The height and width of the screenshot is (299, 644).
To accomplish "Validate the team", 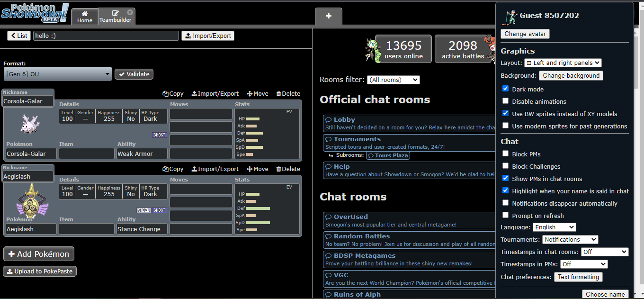I will pyautogui.click(x=134, y=74).
